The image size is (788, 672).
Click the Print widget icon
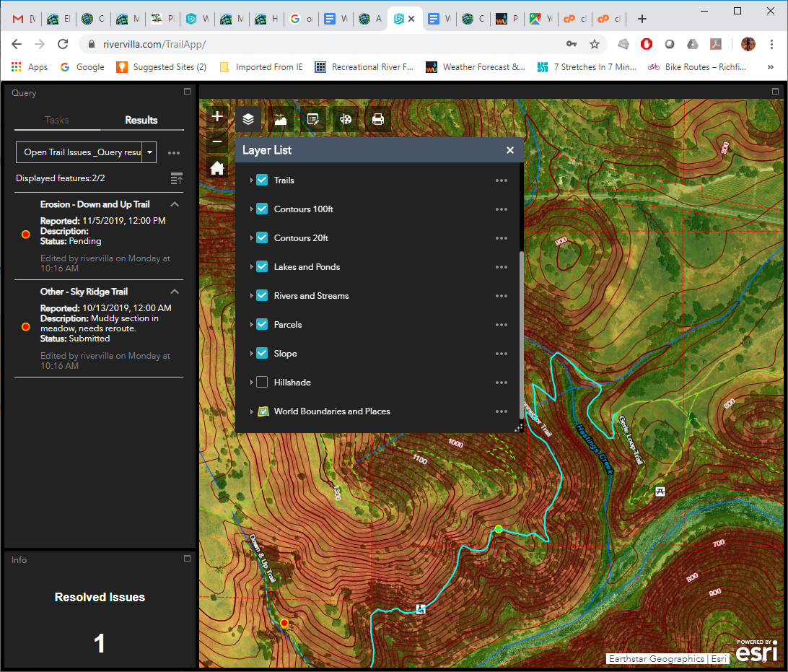click(378, 120)
